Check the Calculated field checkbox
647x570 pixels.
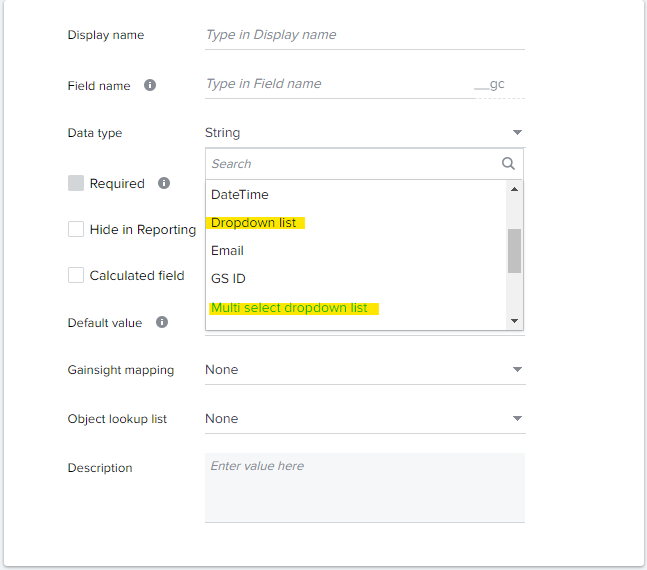point(76,275)
